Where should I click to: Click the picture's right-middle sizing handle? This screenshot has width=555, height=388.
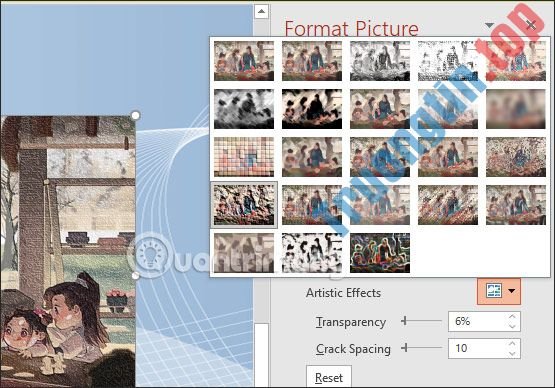click(136, 275)
